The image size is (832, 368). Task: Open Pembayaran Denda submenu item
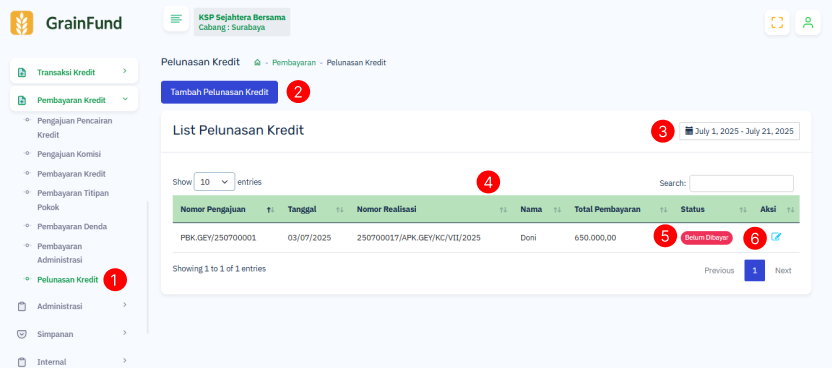(x=72, y=227)
